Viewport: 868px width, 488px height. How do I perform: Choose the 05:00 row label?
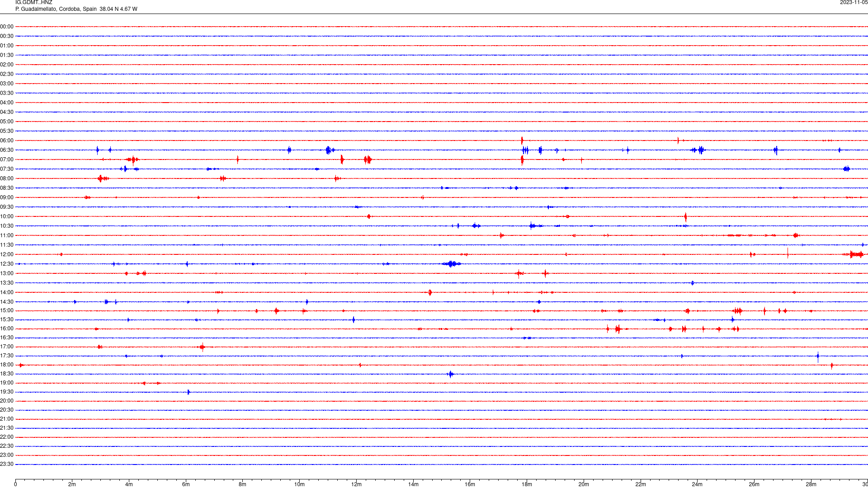(7, 122)
